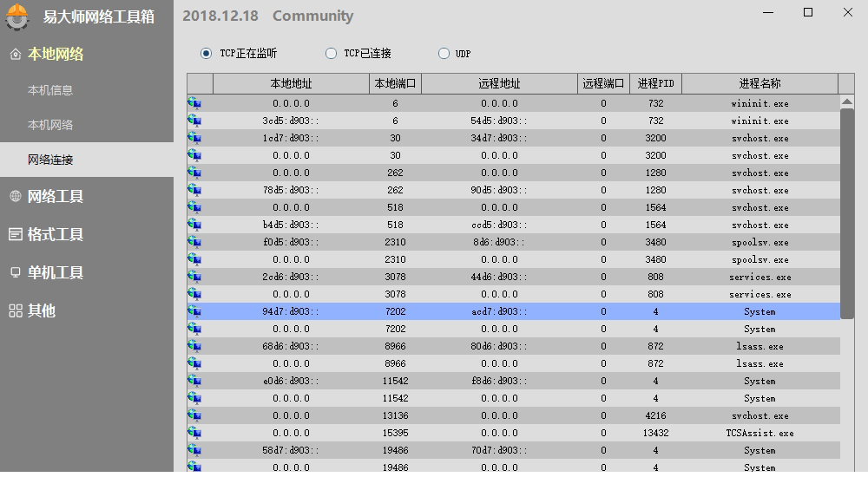Sort by 进程PID column header
Image resolution: width=868 pixels, height=490 pixels.
pos(655,83)
